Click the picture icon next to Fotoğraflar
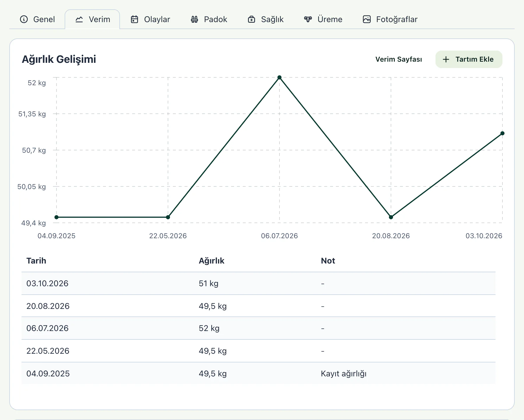Image resolution: width=524 pixels, height=420 pixels. click(367, 19)
